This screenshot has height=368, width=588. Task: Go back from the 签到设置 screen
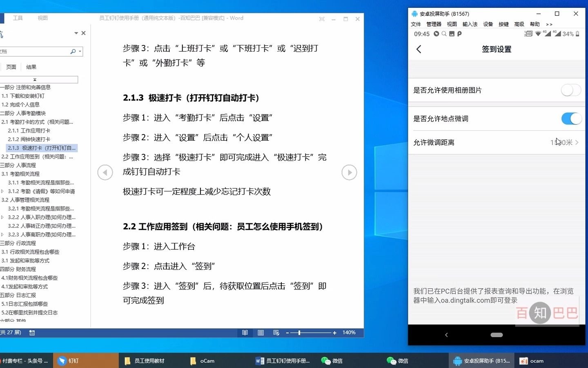419,49
